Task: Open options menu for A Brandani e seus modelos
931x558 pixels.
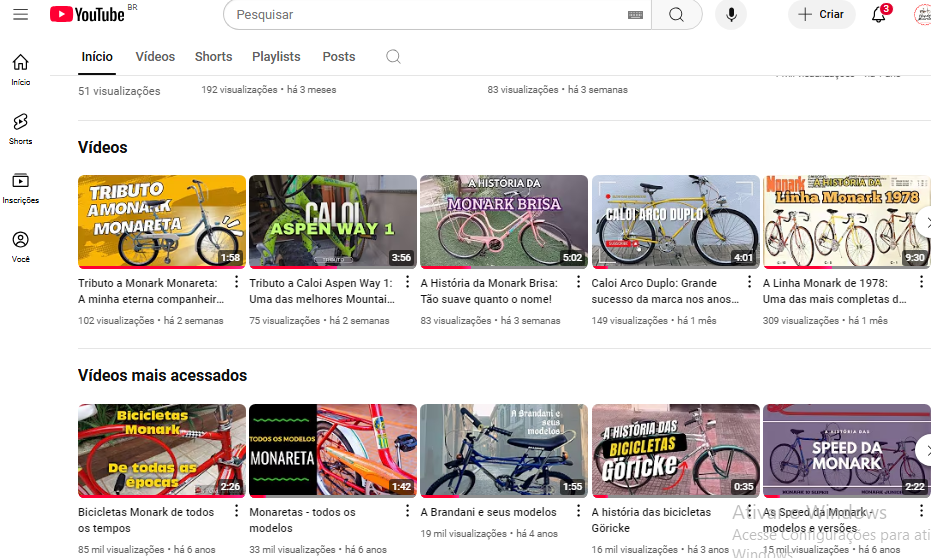Action: 578,511
